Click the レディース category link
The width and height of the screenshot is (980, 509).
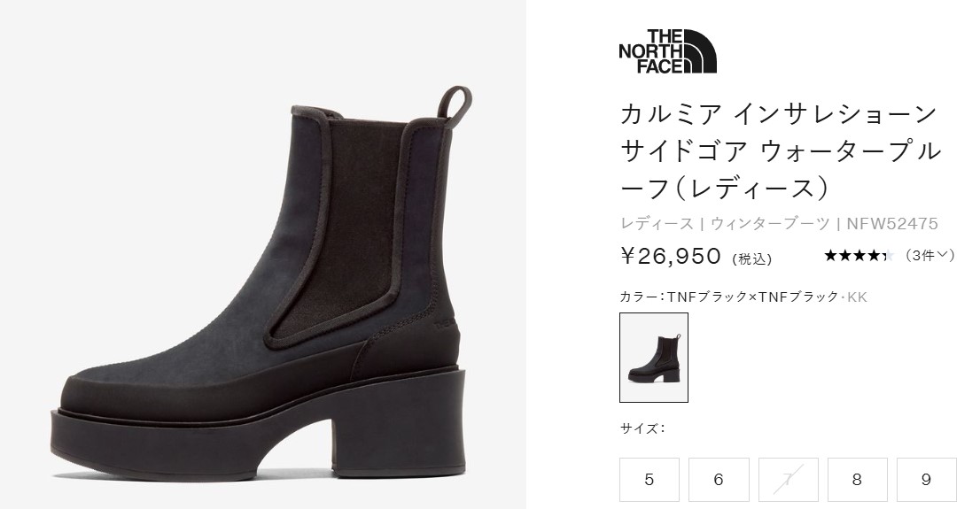[x=657, y=224]
